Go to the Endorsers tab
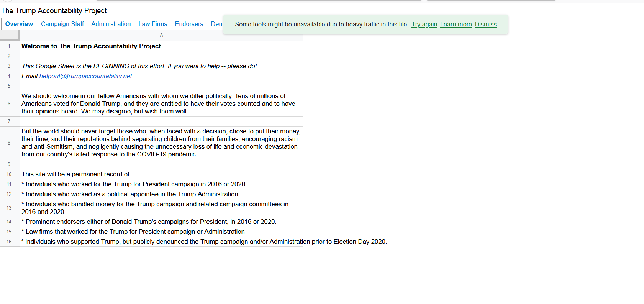 click(189, 24)
